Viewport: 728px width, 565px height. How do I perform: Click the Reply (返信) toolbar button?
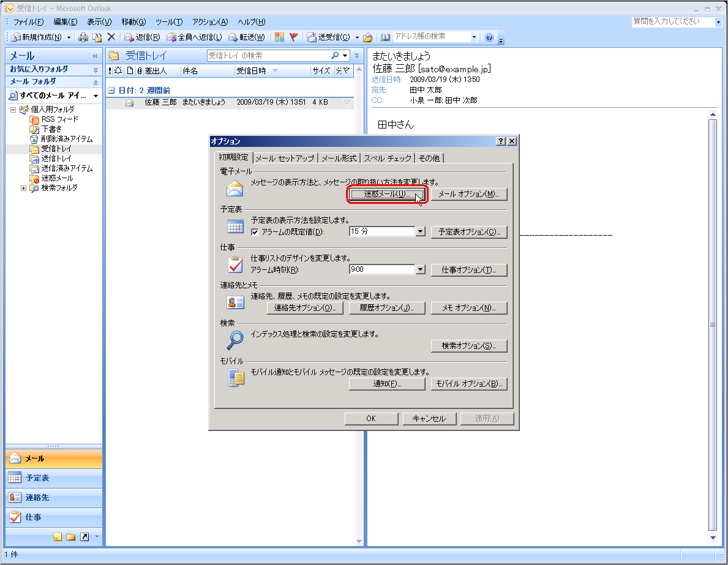click(142, 37)
